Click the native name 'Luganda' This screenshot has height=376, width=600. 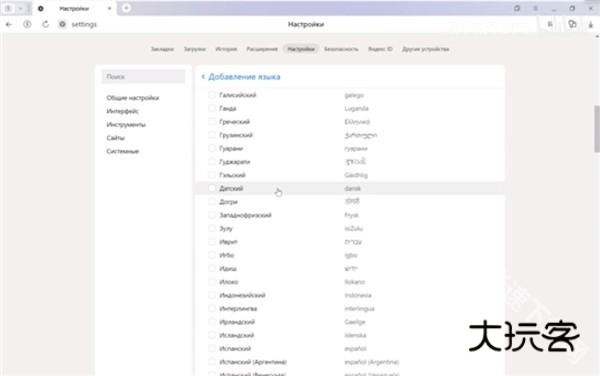(x=356, y=108)
